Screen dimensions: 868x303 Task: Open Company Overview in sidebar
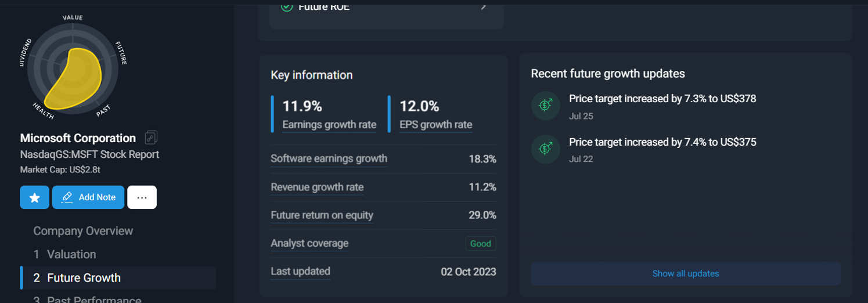click(x=83, y=231)
